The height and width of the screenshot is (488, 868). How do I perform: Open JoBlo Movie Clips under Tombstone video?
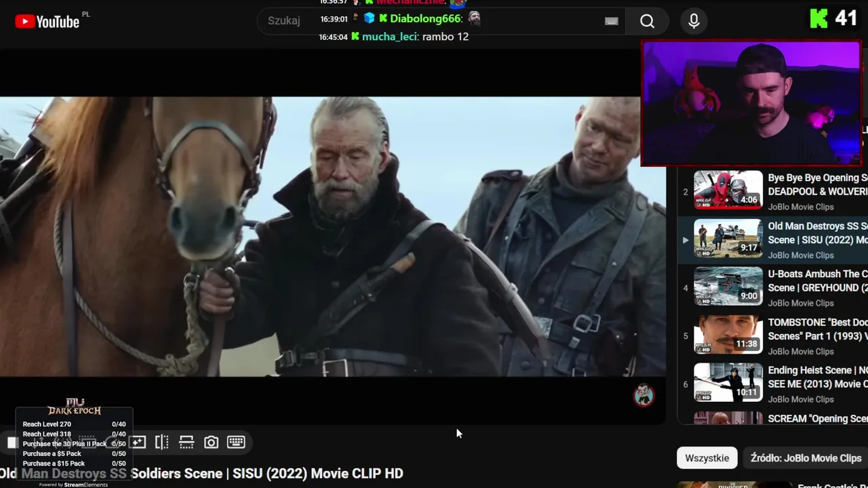pos(801,351)
